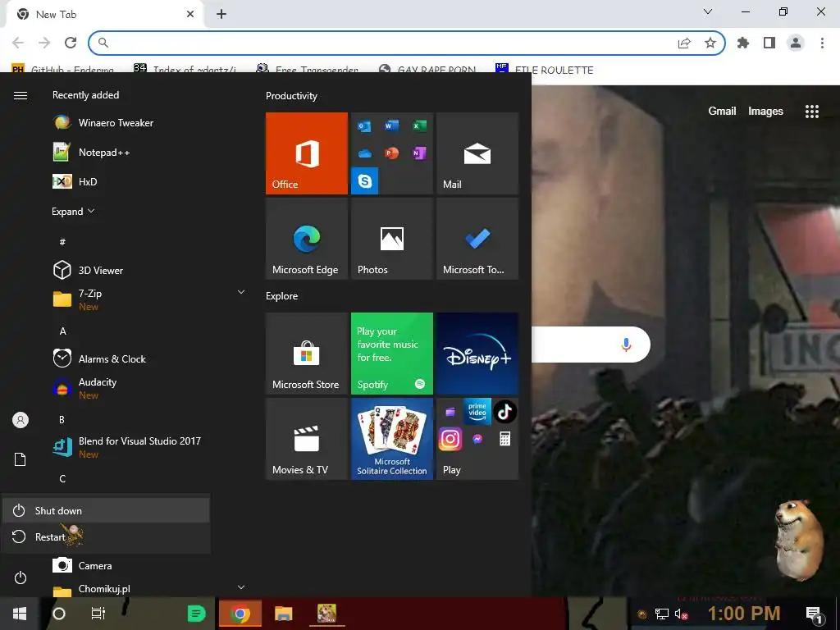Click the muted volume tray icon

[x=681, y=614]
